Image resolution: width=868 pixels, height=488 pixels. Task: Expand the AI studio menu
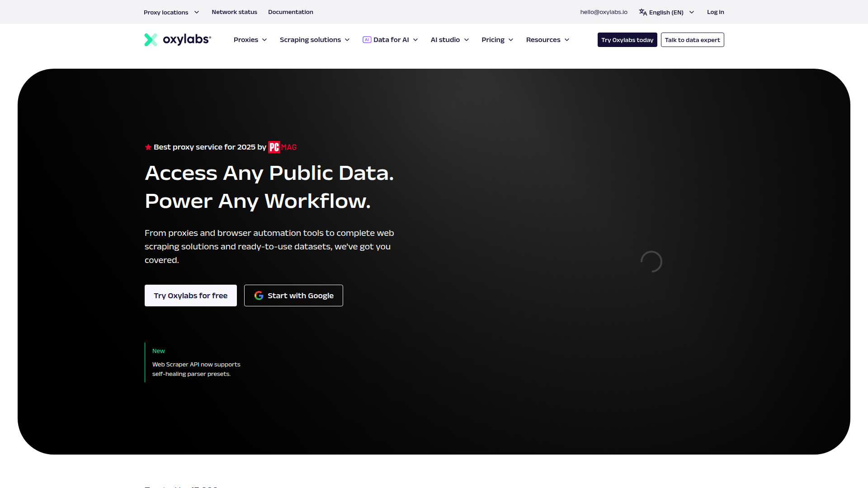point(450,40)
